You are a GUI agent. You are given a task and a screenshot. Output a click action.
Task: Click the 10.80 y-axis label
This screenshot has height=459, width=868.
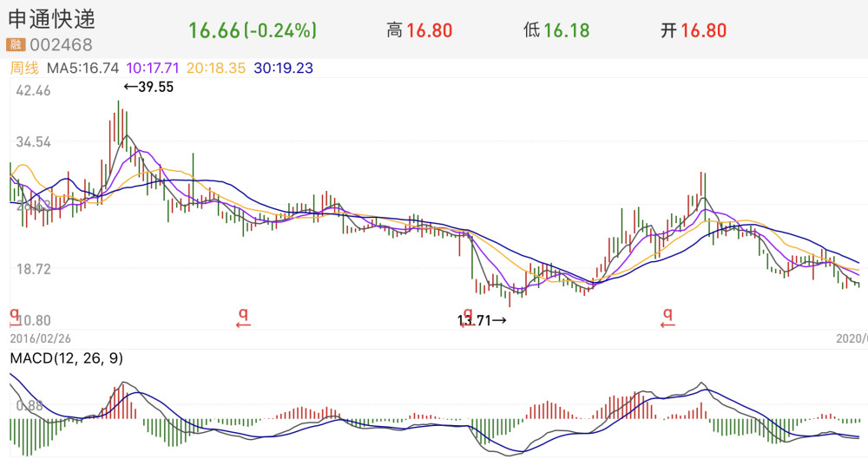pyautogui.click(x=33, y=320)
